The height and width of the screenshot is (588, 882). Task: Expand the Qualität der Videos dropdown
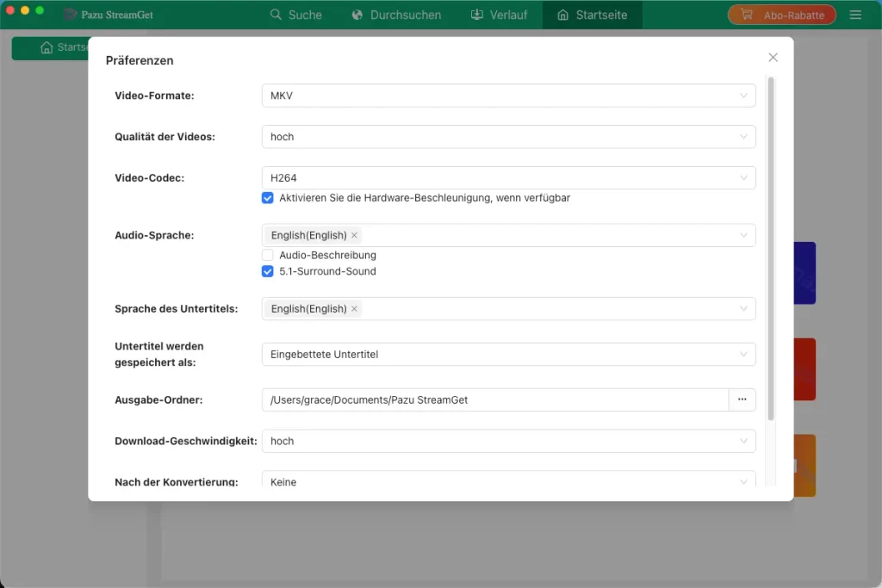508,137
